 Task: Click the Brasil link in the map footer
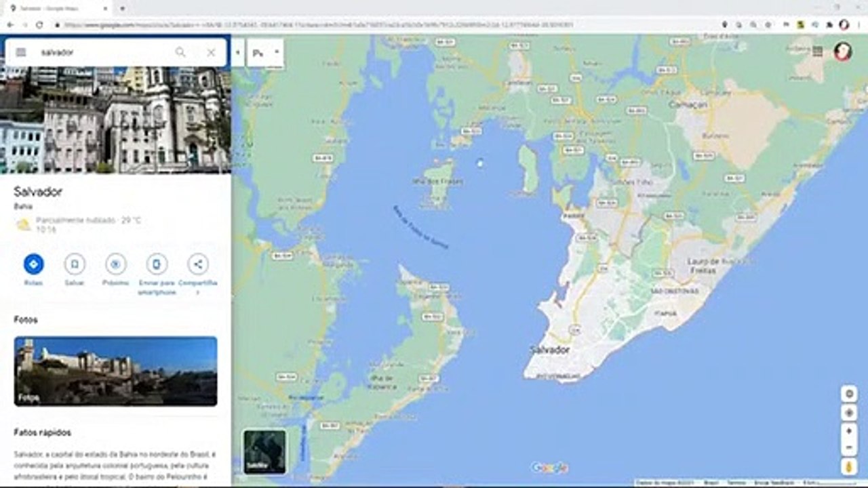click(x=711, y=483)
